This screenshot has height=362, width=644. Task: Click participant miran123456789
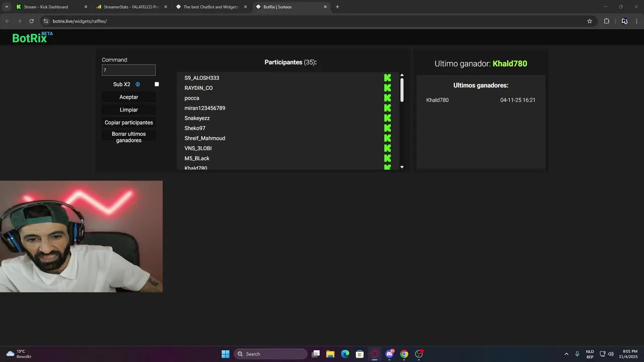tap(205, 108)
